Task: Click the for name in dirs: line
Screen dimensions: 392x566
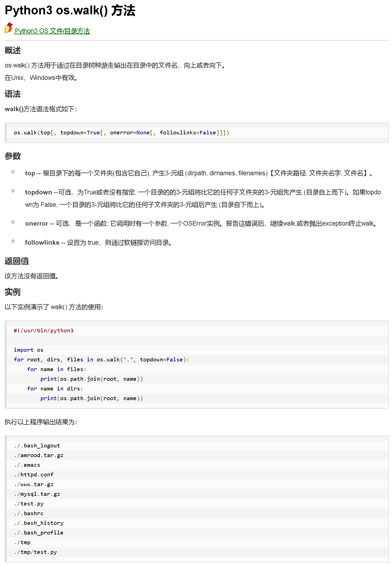Action: [55, 389]
